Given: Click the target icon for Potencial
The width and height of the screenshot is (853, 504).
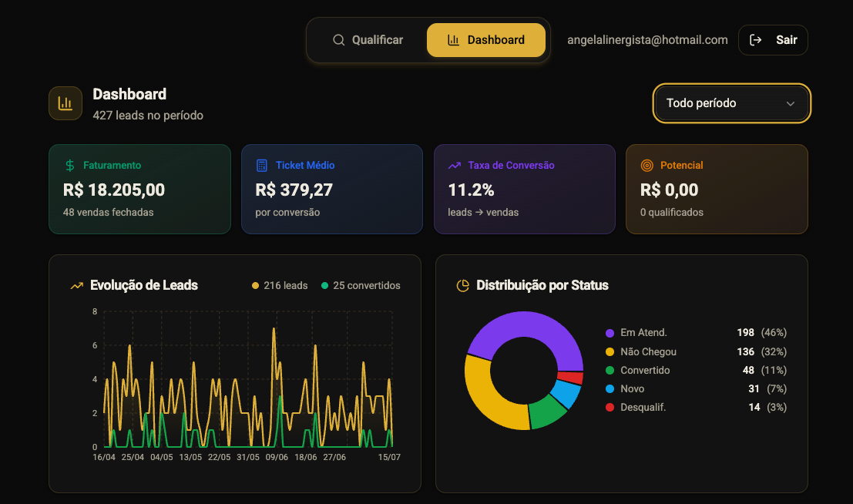Looking at the screenshot, I should (x=646, y=166).
